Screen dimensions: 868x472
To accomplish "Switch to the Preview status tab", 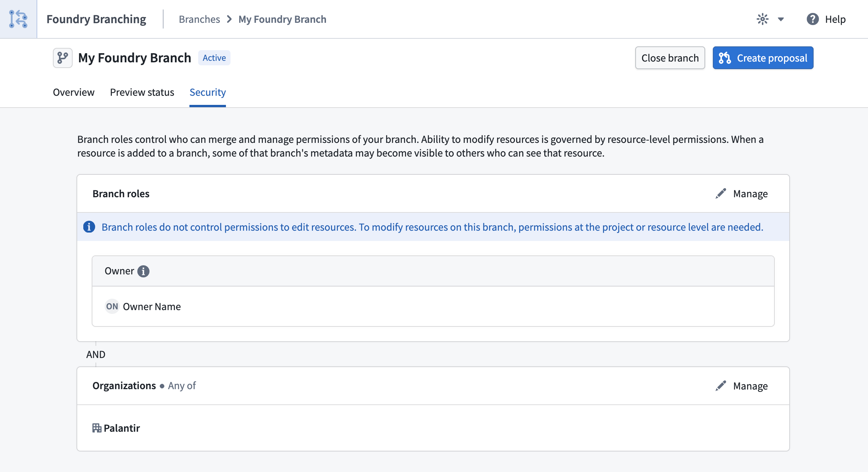I will tap(142, 92).
